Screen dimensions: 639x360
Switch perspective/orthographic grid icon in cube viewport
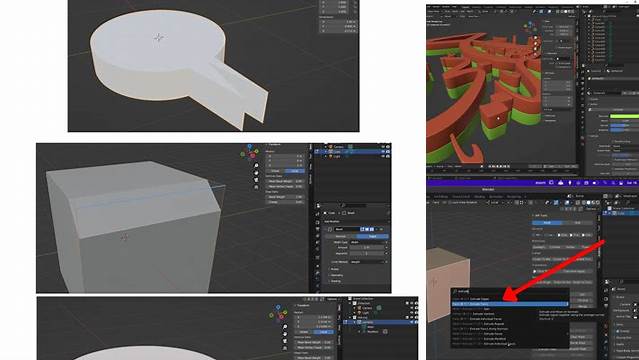coord(256,187)
